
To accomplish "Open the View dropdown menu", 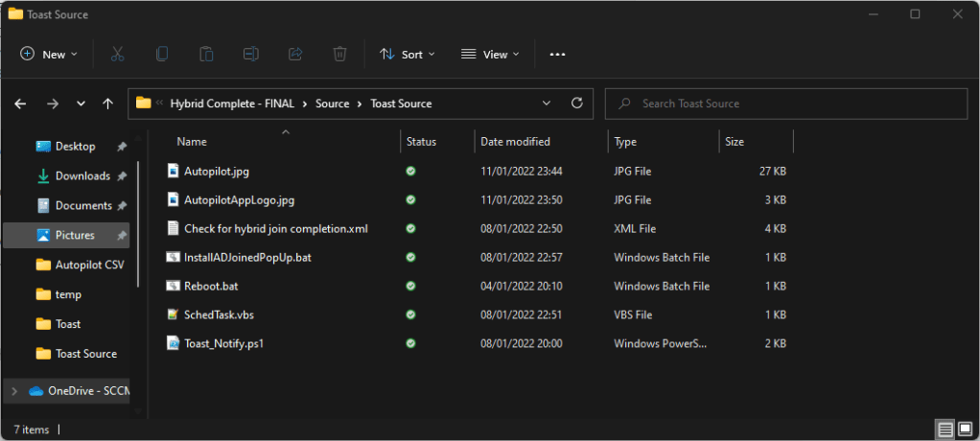I will pos(490,55).
